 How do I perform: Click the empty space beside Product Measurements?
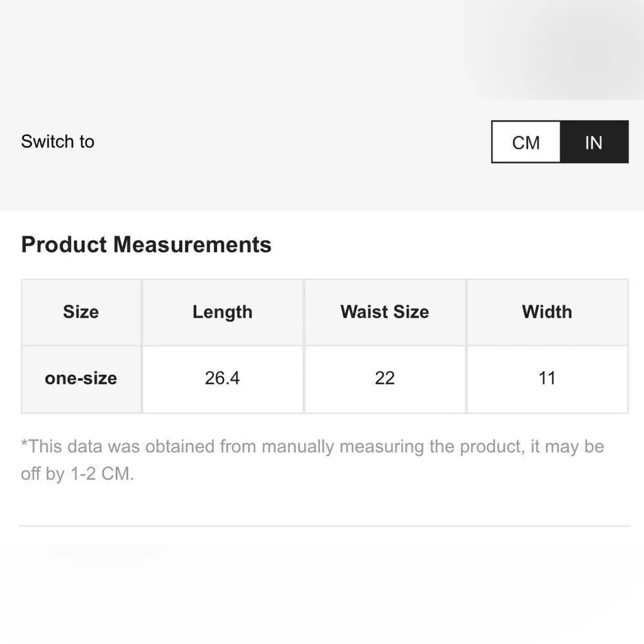452,245
